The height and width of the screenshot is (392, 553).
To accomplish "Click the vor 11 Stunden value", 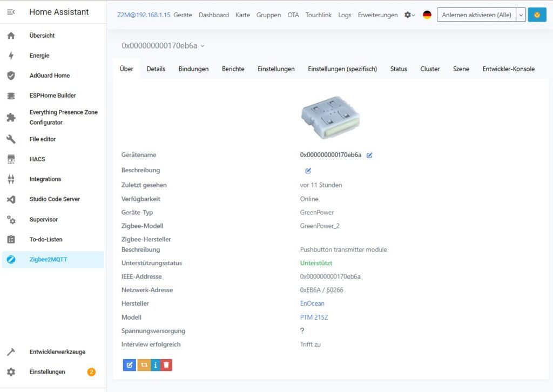I will [x=321, y=185].
